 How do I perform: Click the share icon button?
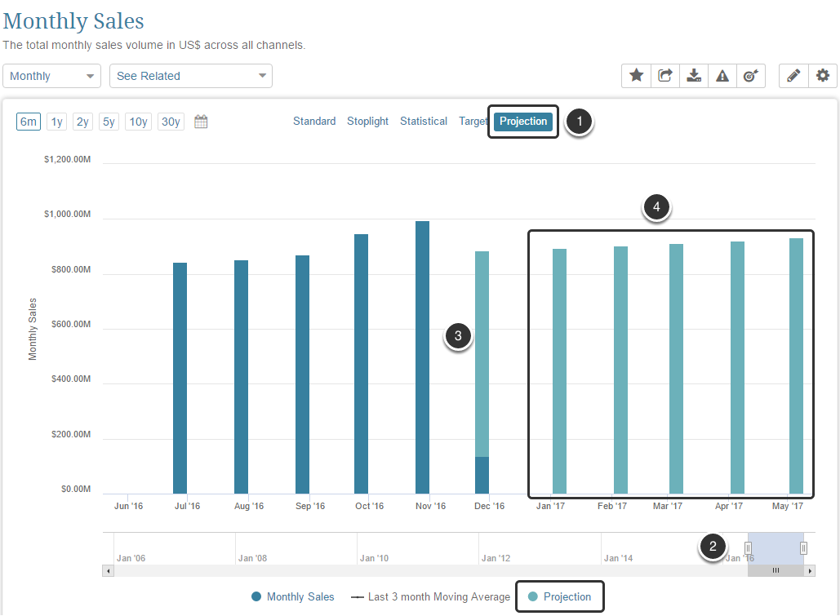tap(665, 76)
